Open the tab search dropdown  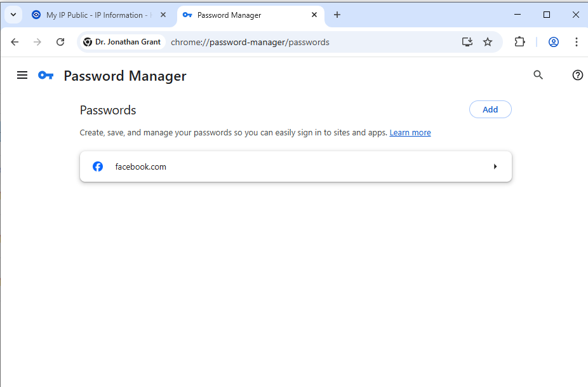[13, 15]
